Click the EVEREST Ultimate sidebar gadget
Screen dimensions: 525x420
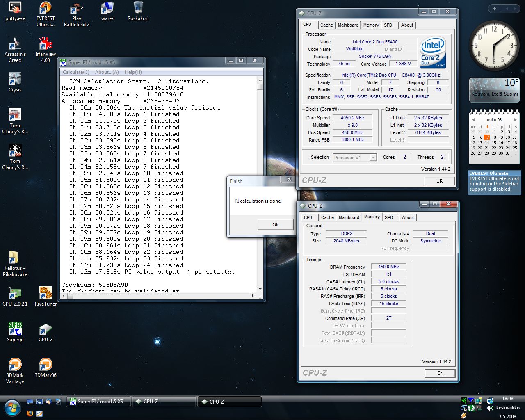[494, 182]
